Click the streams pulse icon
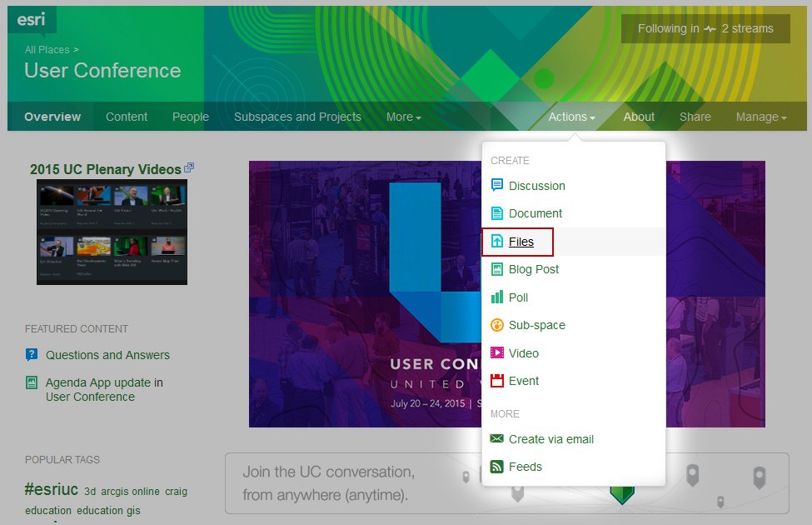Screen dimensions: 812x525 tap(710, 29)
